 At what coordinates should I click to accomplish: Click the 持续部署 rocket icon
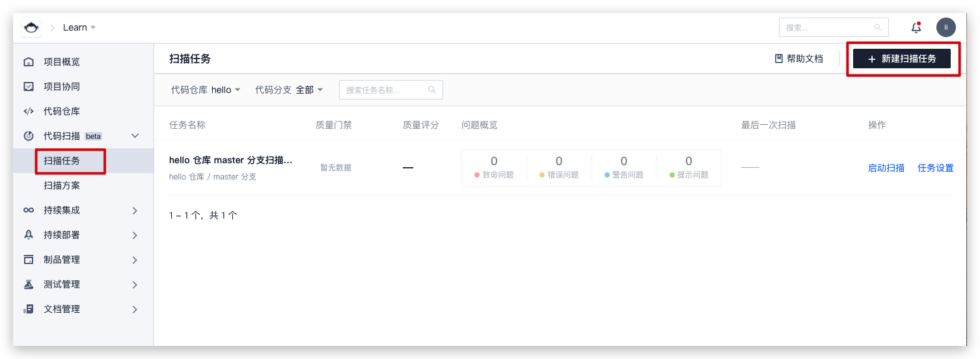tap(29, 235)
